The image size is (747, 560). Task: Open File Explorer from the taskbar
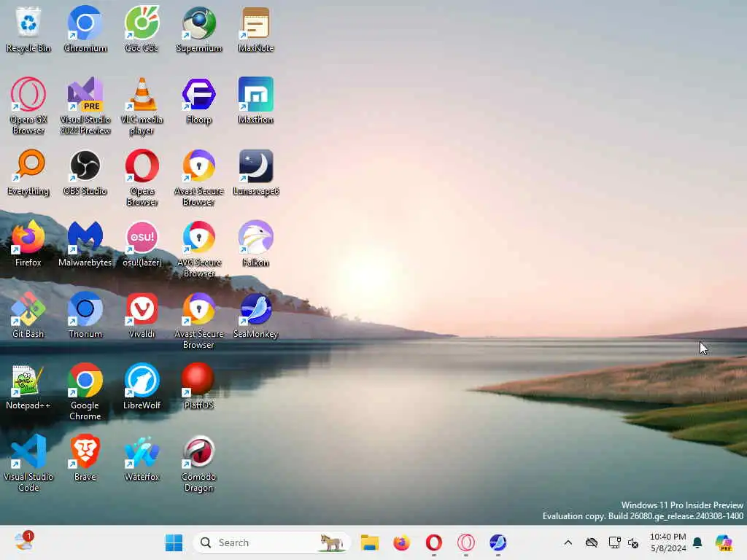pos(370,542)
